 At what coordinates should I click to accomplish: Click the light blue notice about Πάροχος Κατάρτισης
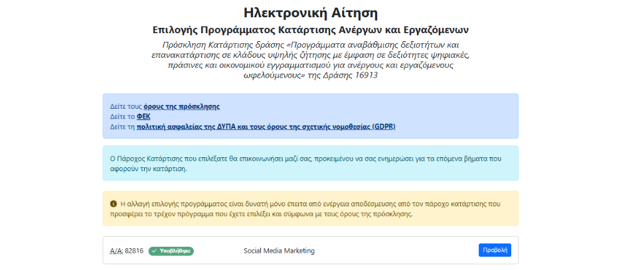coord(311,163)
